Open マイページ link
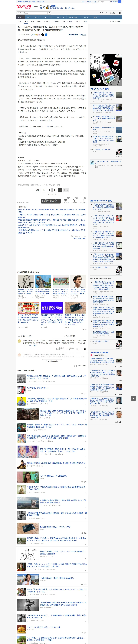 pyautogui.click(x=103, y=13)
